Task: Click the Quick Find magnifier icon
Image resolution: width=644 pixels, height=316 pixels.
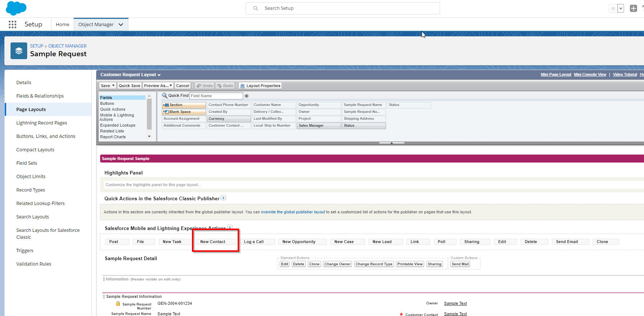Action: (x=165, y=95)
